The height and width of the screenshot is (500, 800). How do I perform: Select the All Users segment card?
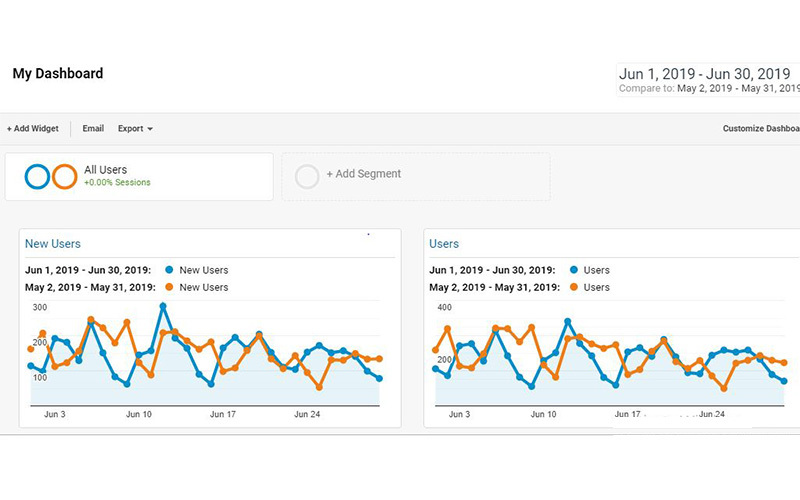click(139, 177)
